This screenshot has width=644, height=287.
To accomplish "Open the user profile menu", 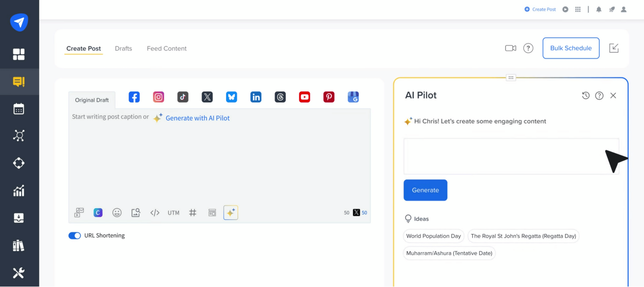I will coord(624,9).
